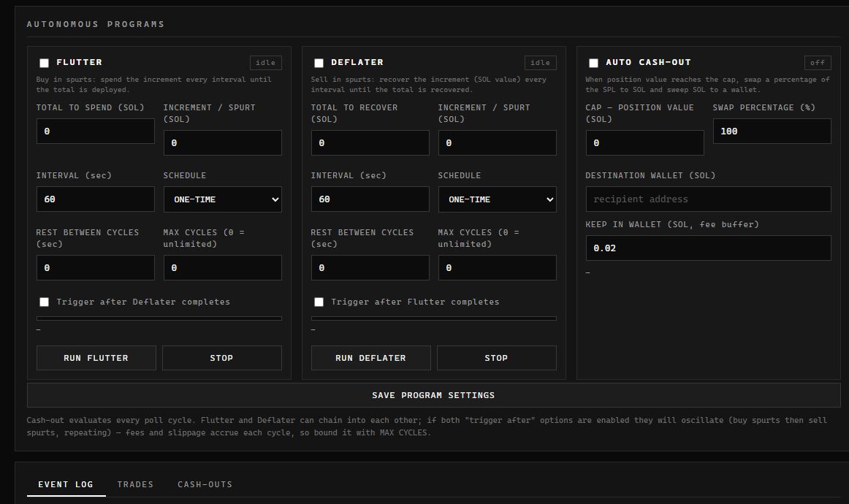Focus the Deflater Interval field

pyautogui.click(x=370, y=199)
